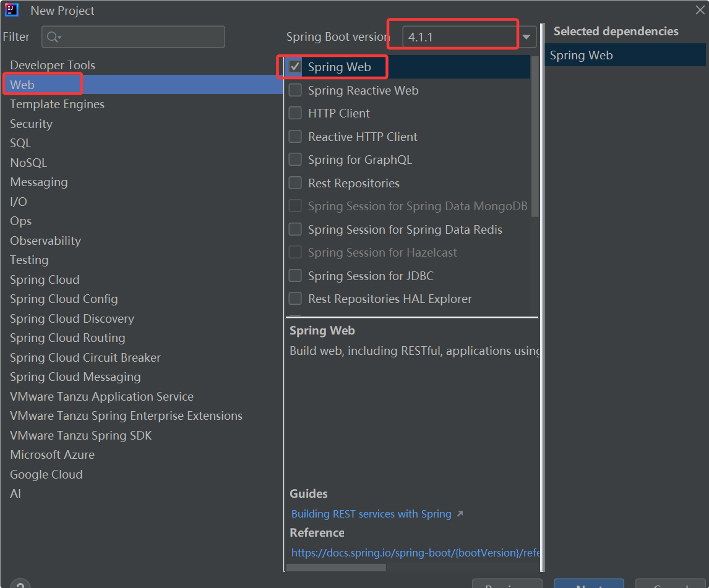Uncheck the Spring Web checkbox

[x=295, y=67]
